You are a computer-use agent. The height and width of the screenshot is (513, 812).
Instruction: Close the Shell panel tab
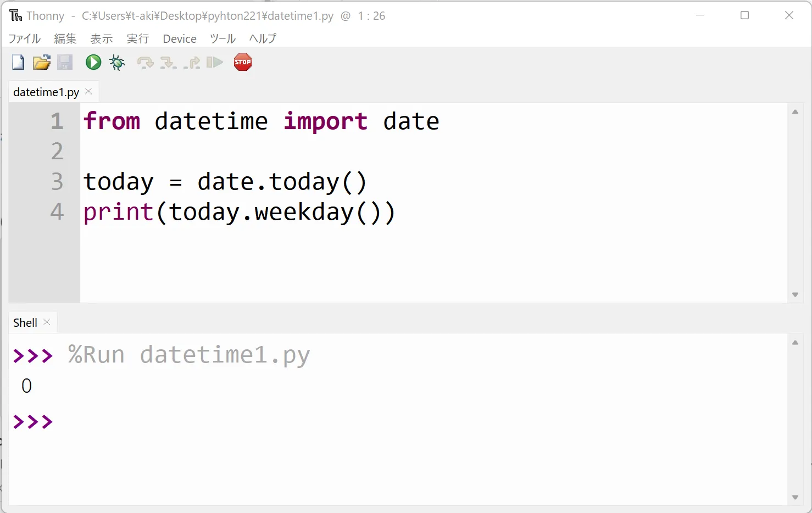(47, 322)
